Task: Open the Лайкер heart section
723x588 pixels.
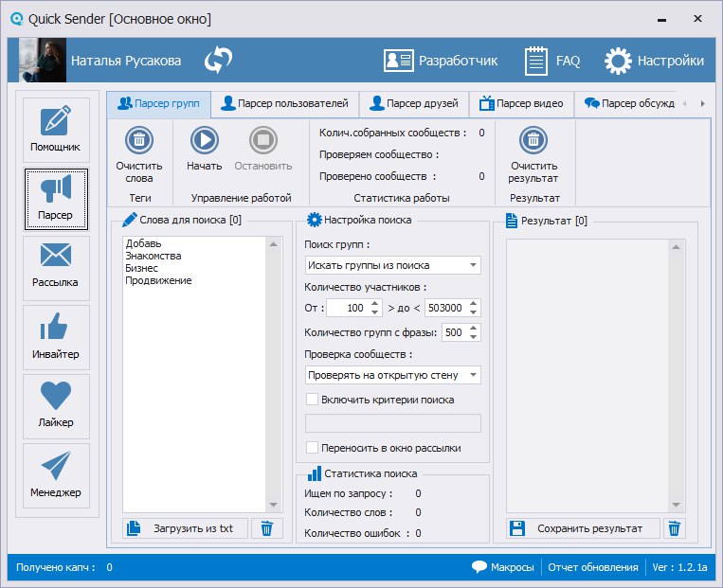Action: point(56,406)
